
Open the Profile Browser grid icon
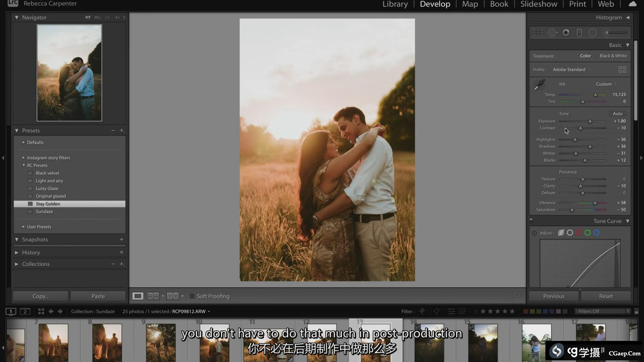tap(622, 70)
